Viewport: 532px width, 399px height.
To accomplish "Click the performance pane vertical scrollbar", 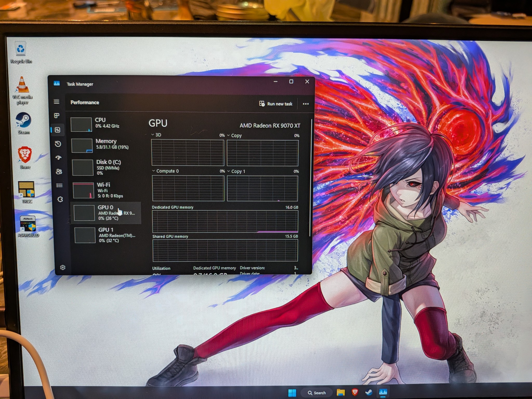I will coord(310,178).
